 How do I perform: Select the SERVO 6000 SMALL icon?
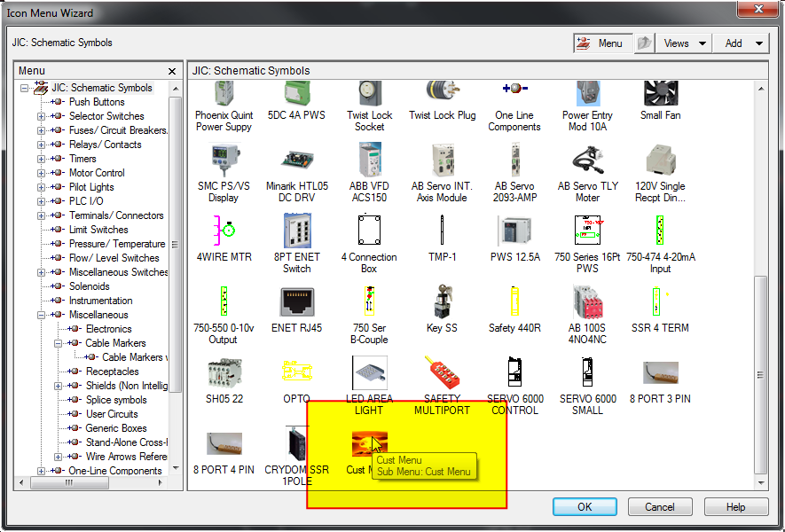click(588, 372)
